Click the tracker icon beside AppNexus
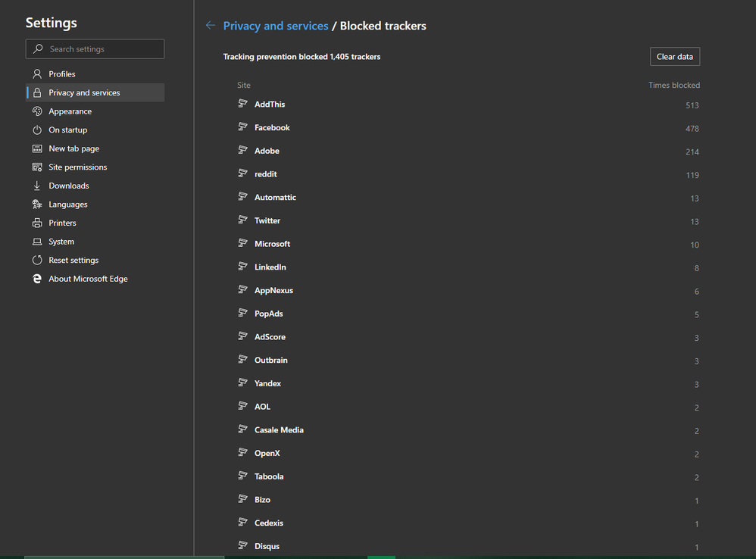 click(242, 289)
